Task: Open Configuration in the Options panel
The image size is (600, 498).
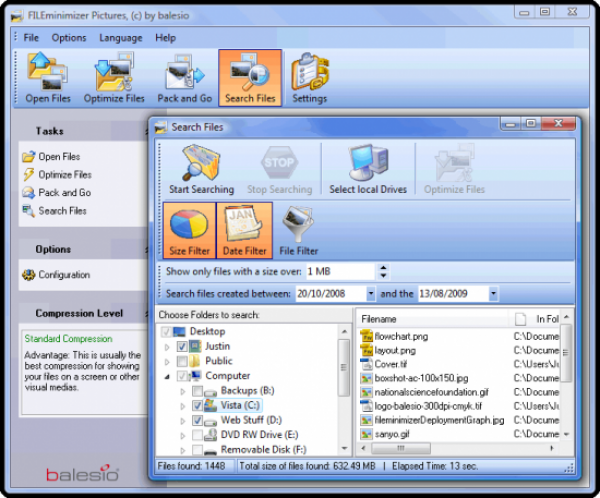Action: pyautogui.click(x=56, y=275)
